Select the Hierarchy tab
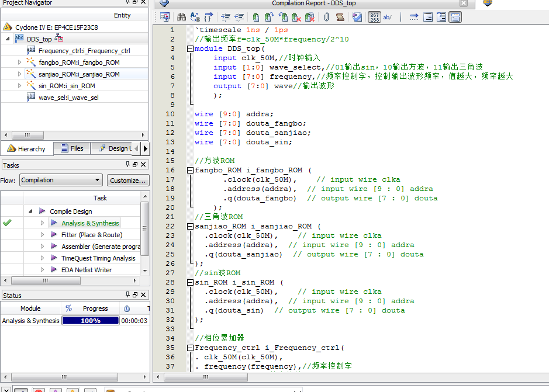The image size is (549, 392). click(27, 148)
